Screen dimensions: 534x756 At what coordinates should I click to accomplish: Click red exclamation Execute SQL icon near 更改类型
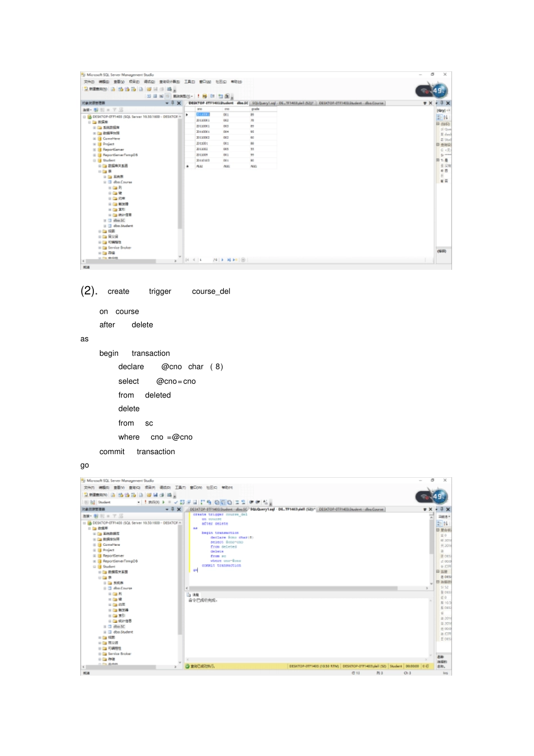pos(198,96)
